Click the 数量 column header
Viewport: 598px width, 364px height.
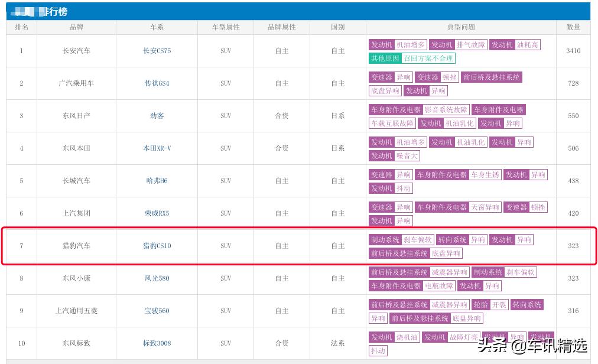[x=573, y=27]
